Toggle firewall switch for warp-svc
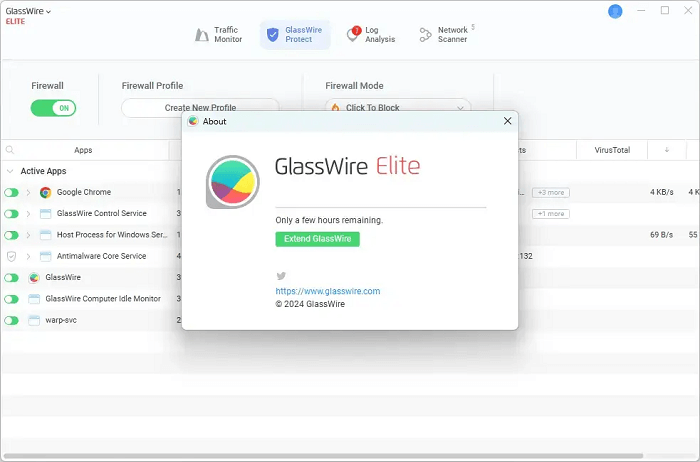700x462 pixels. click(12, 320)
